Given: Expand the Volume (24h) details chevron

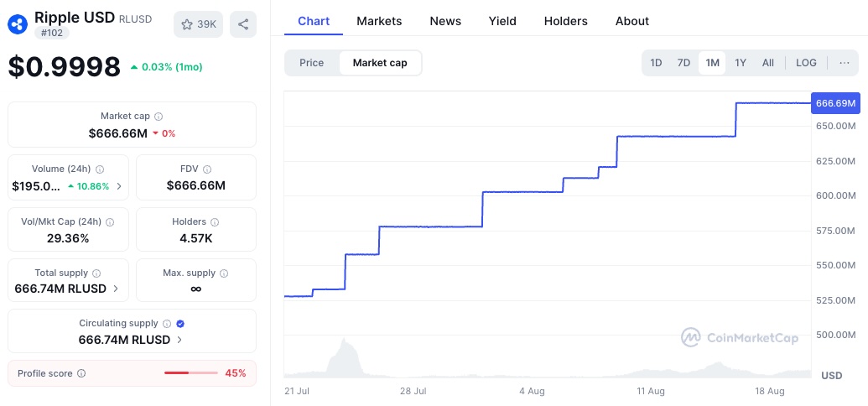Looking at the screenshot, I should tap(119, 186).
